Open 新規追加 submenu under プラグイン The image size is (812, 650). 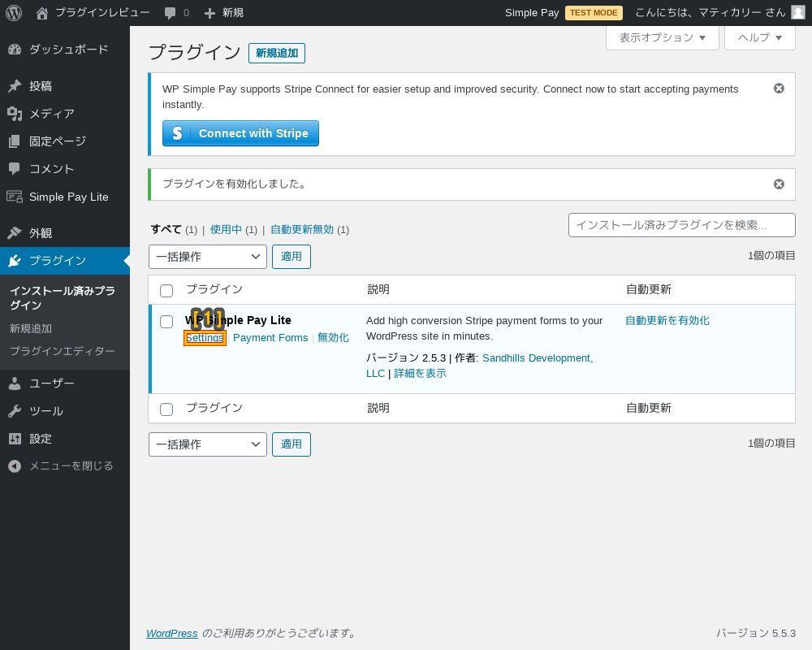coord(31,328)
